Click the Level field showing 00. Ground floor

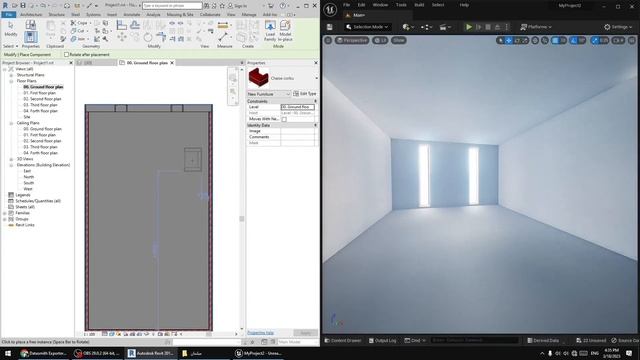point(298,107)
